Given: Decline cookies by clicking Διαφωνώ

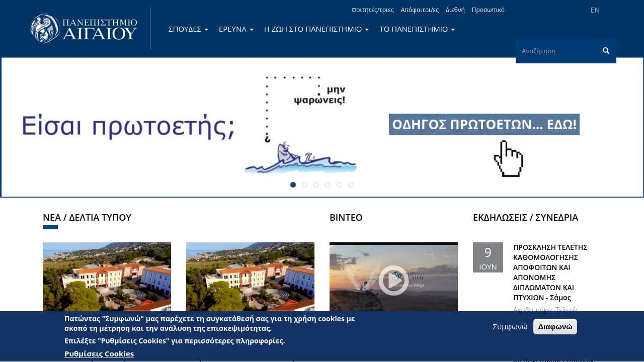Looking at the screenshot, I should 555,326.
